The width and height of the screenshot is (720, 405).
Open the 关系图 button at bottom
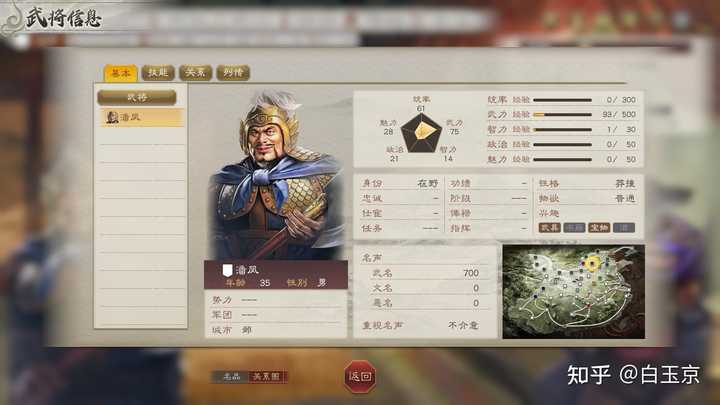pyautogui.click(x=268, y=377)
